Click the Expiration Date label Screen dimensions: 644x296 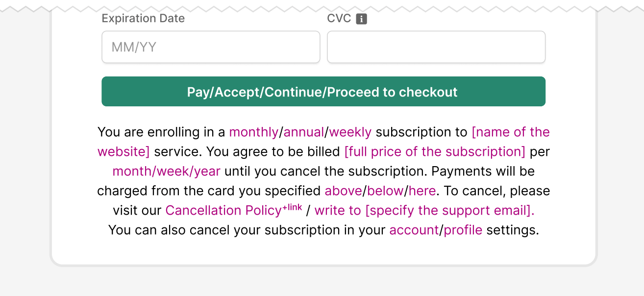[x=143, y=18]
